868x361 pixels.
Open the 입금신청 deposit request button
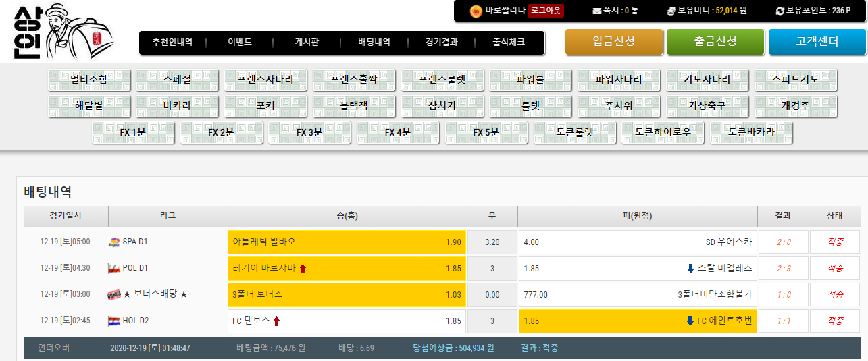[x=613, y=42]
